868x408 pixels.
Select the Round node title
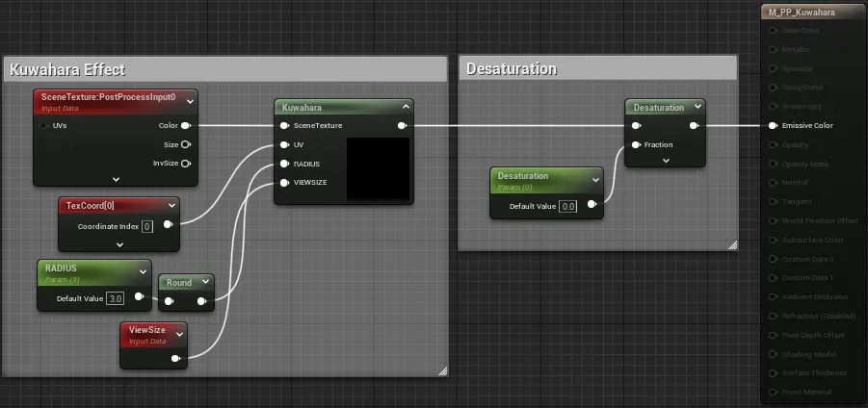[179, 283]
